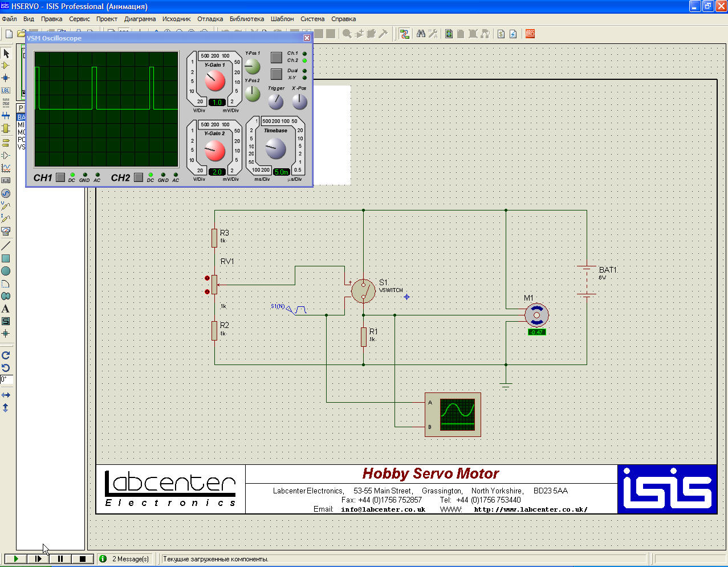The width and height of the screenshot is (728, 567).
Task: Click the rotation angle input field
Action: coord(6,379)
